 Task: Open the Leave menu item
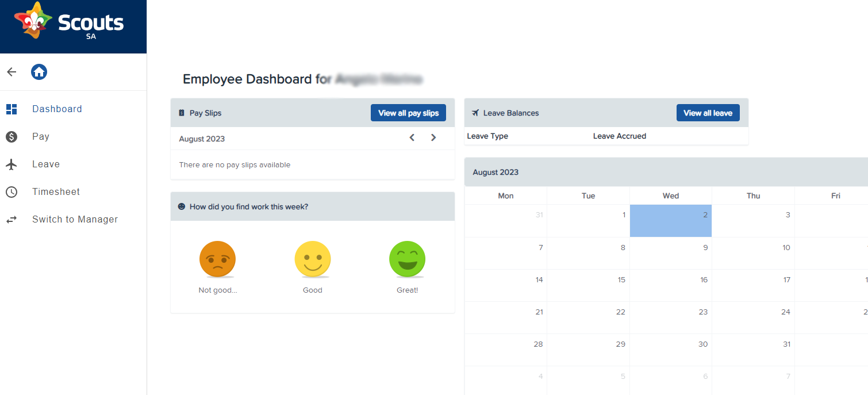tap(46, 164)
